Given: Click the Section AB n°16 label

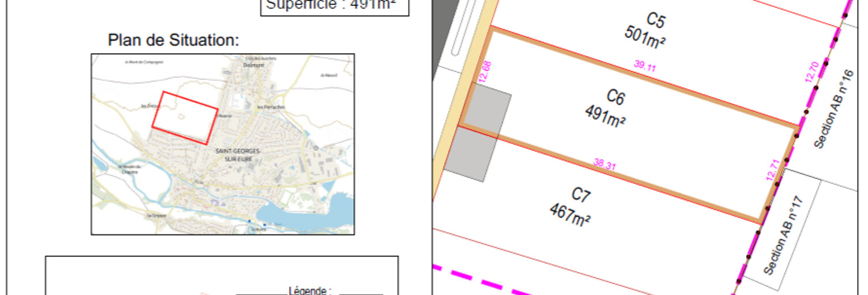Looking at the screenshot, I should pos(831,108).
